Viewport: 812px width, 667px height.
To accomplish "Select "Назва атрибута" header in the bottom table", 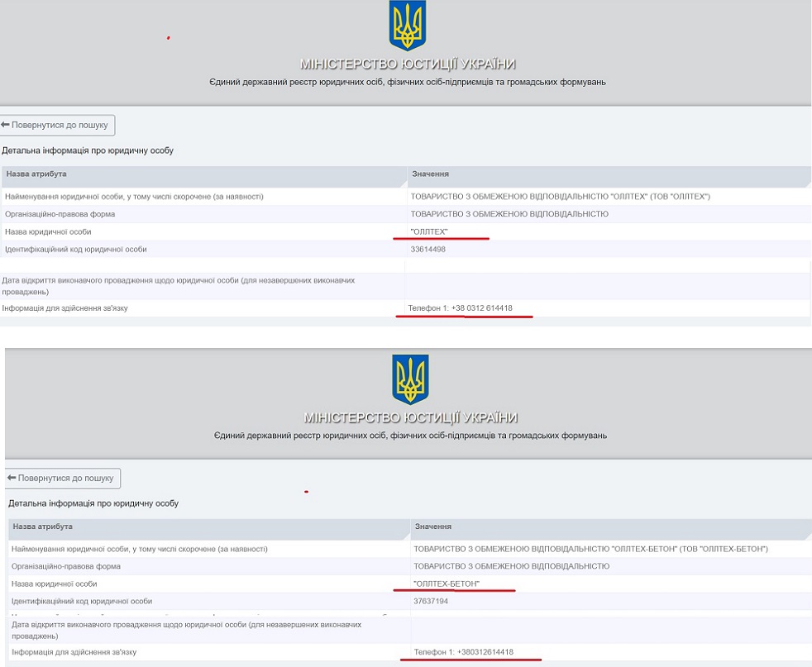I will [x=42, y=526].
